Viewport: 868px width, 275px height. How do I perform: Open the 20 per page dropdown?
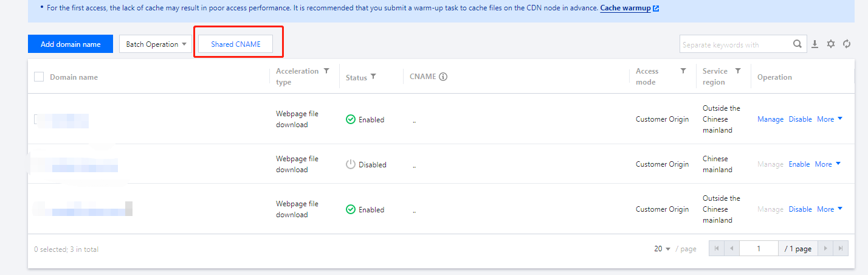662,249
